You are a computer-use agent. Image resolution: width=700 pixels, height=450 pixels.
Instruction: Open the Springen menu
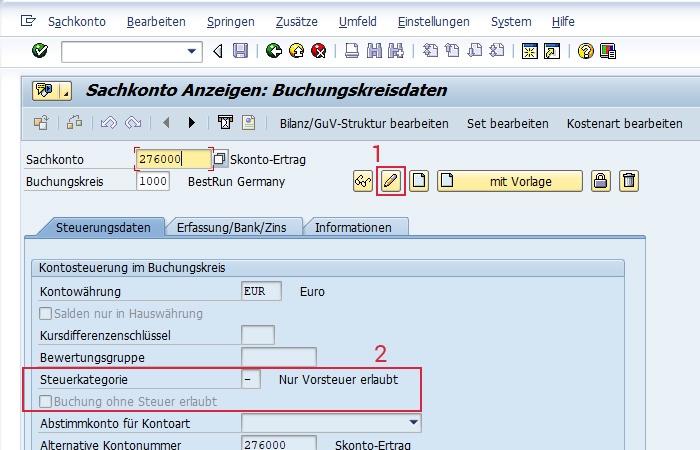pyautogui.click(x=231, y=21)
